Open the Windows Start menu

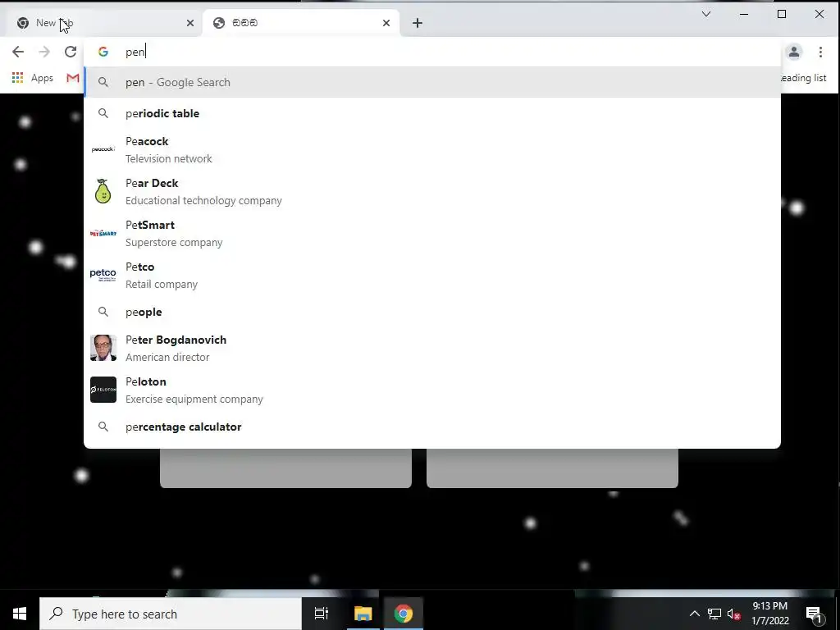click(x=20, y=614)
